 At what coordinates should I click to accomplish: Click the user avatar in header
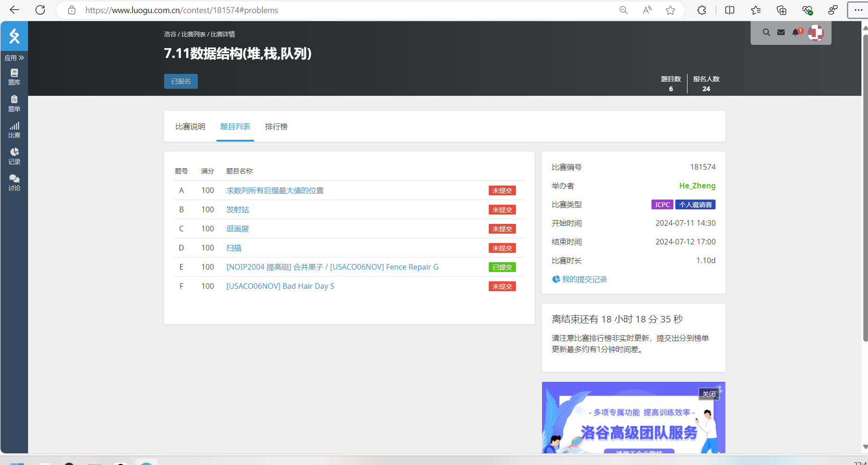(816, 33)
